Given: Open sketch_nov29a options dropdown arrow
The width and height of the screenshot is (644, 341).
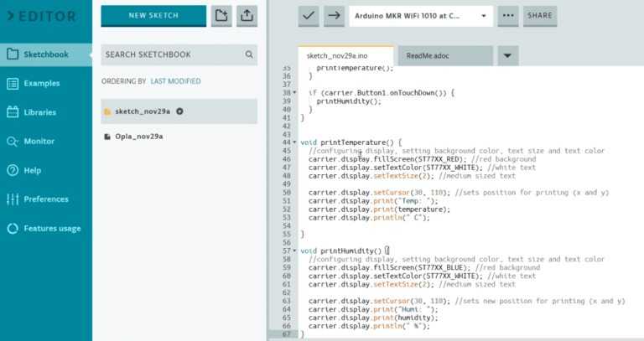Looking at the screenshot, I should click(x=179, y=111).
